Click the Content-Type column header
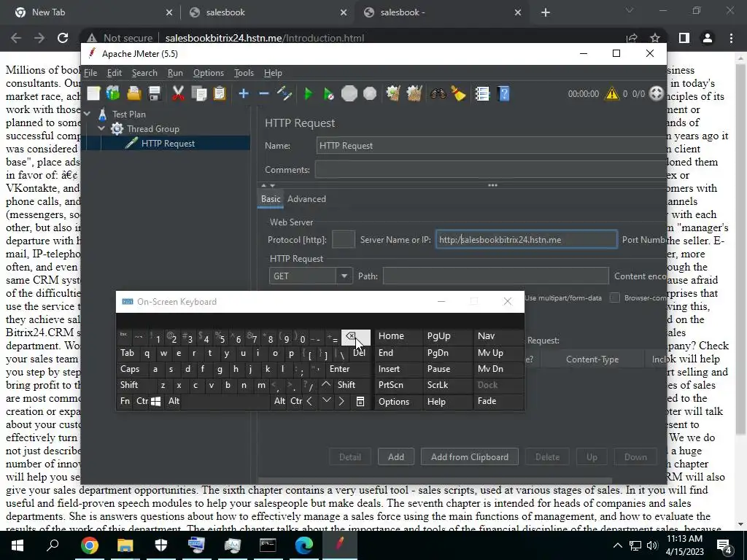The width and height of the screenshot is (747, 560). point(592,359)
